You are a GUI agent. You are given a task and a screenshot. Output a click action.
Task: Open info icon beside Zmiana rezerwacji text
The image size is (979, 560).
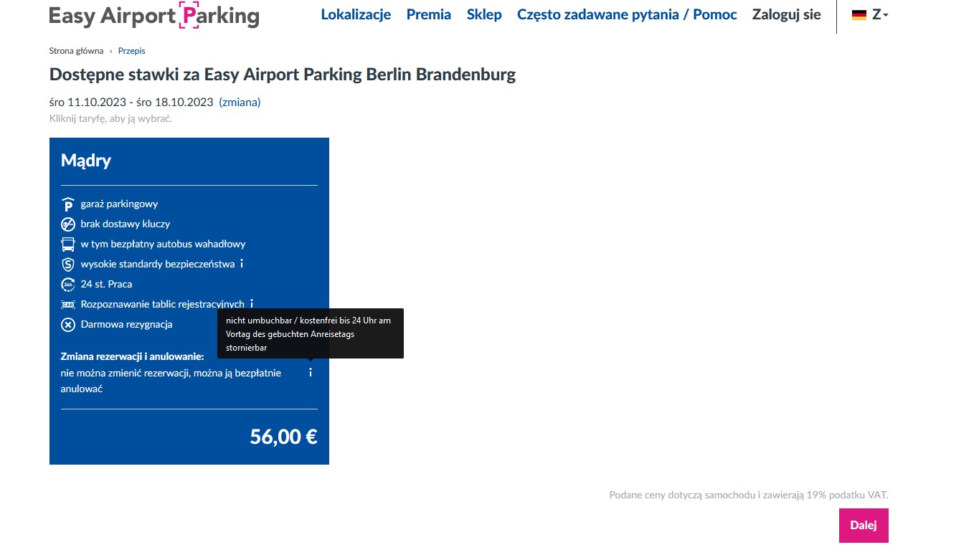click(311, 372)
